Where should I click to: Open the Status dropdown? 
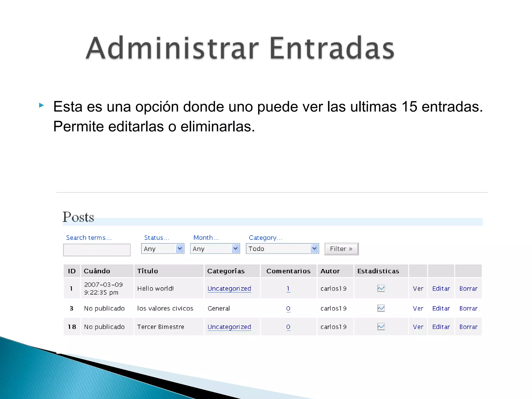click(163, 249)
